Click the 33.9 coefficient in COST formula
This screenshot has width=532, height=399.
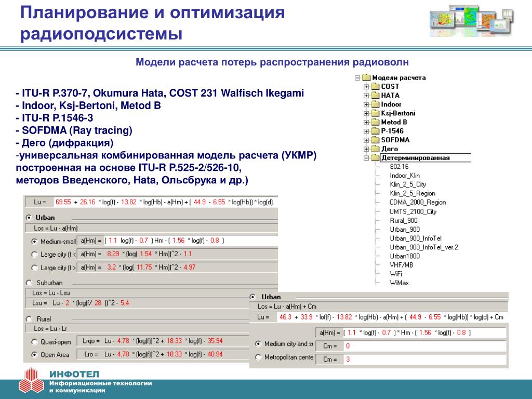(x=307, y=317)
